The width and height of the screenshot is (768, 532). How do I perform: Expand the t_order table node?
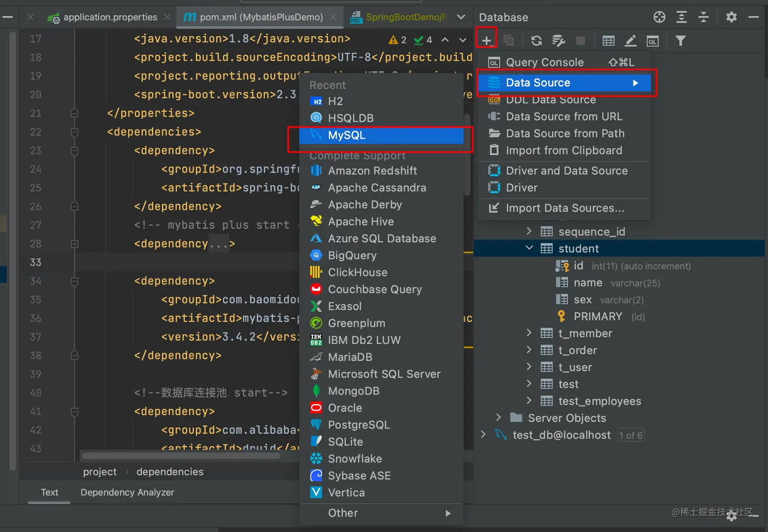(x=529, y=350)
